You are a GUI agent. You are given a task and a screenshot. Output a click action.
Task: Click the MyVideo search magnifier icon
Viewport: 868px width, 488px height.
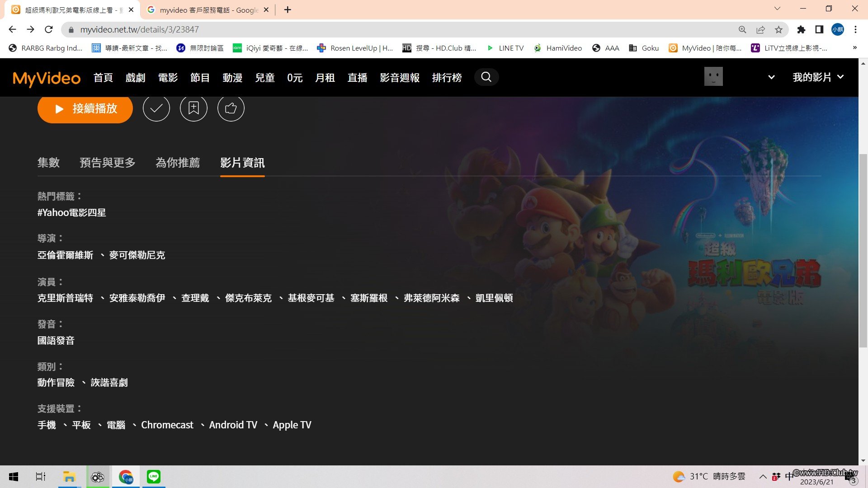[x=486, y=77]
